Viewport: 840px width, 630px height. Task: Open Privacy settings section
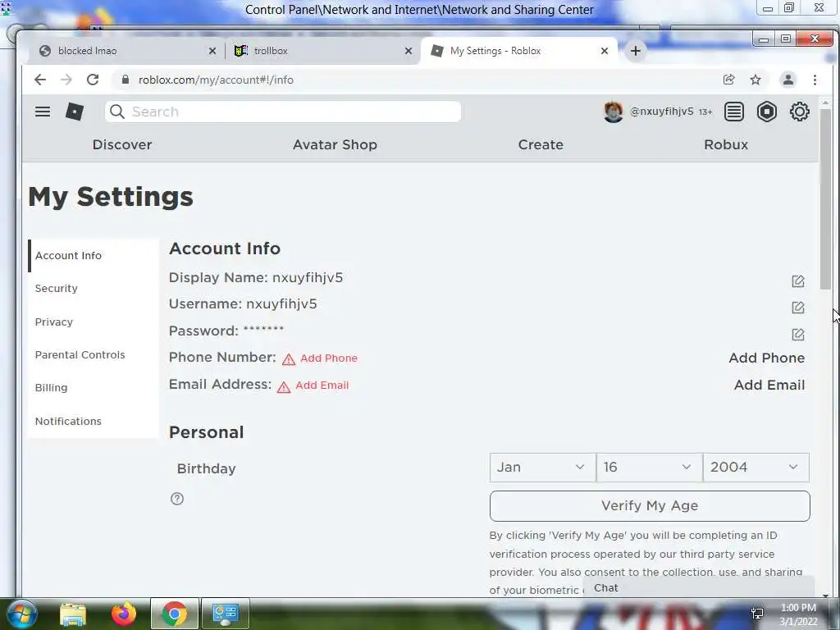click(94, 322)
